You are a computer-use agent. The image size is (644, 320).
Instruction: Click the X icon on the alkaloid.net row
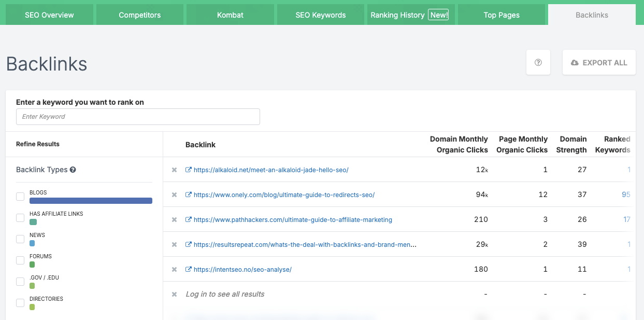pos(174,170)
